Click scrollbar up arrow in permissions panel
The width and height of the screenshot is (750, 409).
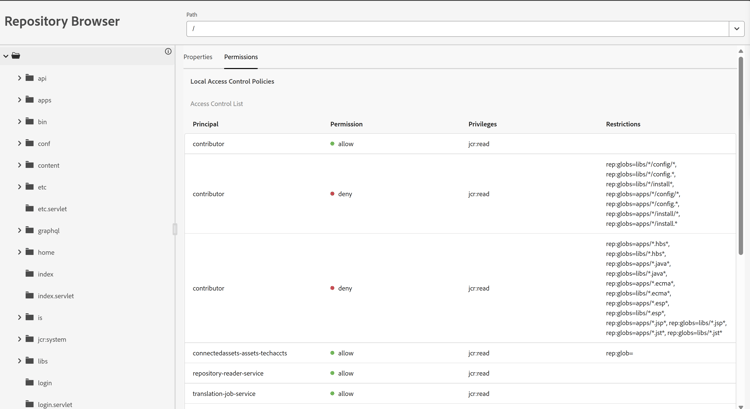[741, 51]
